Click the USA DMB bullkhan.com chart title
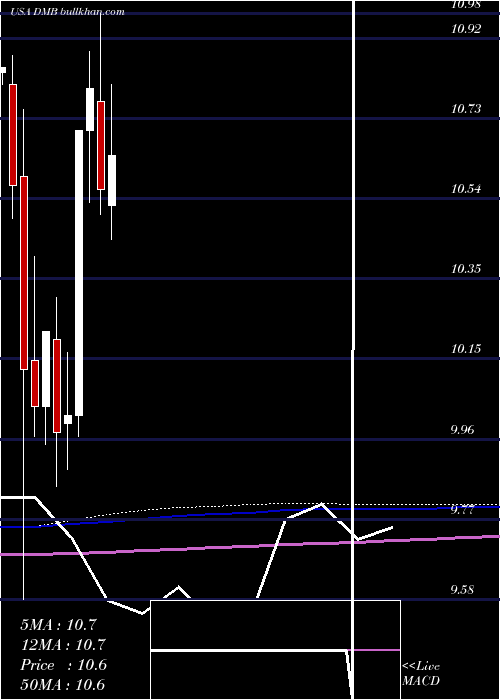 point(67,12)
